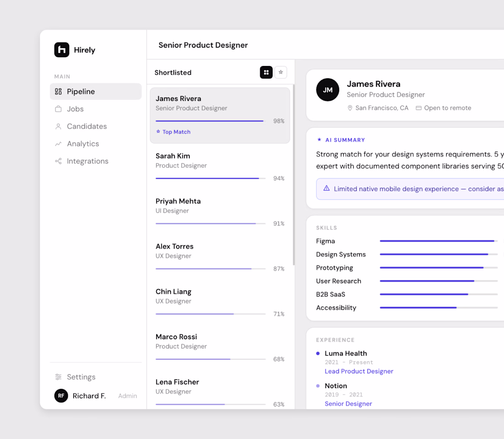Click the 68% score for Marco Rossi

[279, 359]
